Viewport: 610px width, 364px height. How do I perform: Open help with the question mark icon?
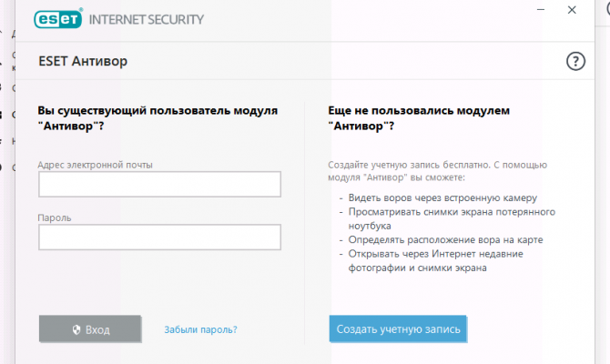coord(574,61)
